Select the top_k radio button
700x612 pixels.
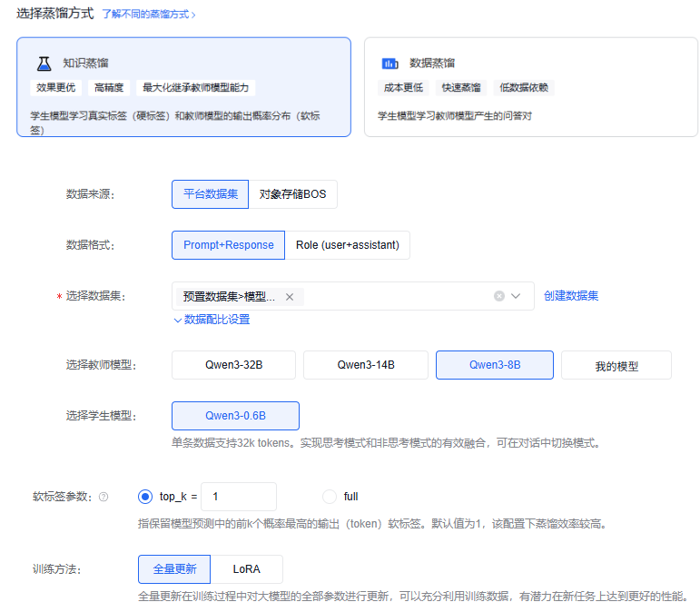click(145, 497)
